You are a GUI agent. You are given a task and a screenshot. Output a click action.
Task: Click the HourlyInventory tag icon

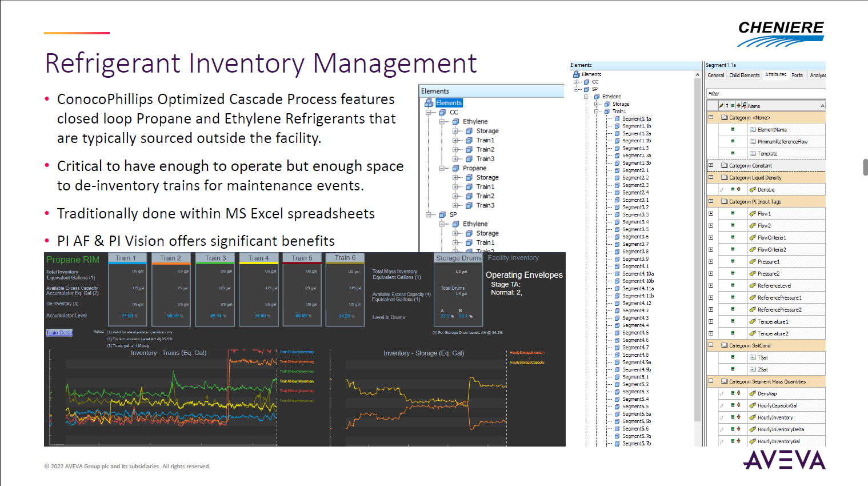(x=753, y=418)
